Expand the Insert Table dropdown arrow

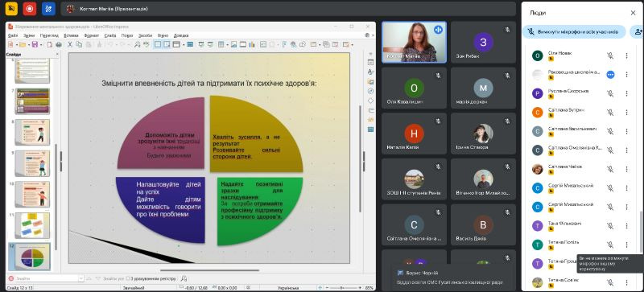tap(228, 44)
